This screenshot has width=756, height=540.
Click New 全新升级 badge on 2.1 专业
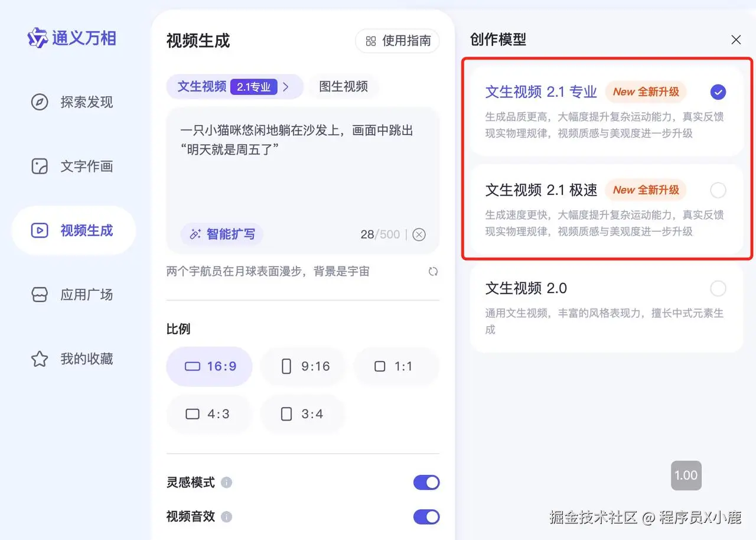click(x=646, y=92)
